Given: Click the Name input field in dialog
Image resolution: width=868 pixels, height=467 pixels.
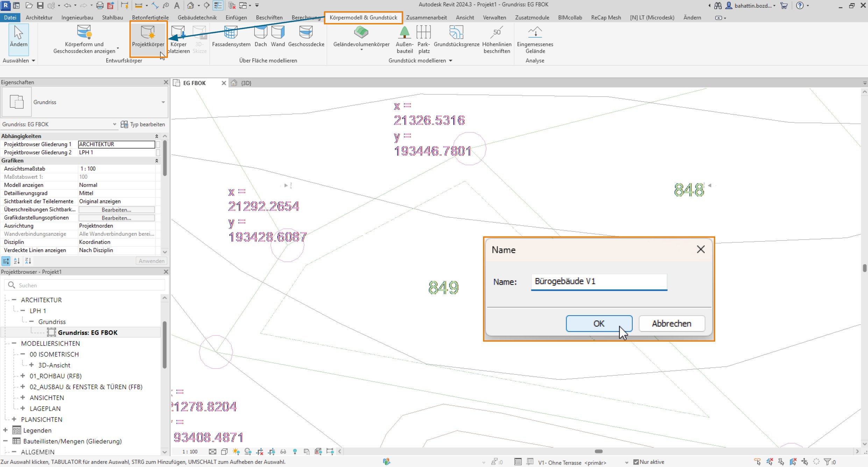Looking at the screenshot, I should 599,282.
